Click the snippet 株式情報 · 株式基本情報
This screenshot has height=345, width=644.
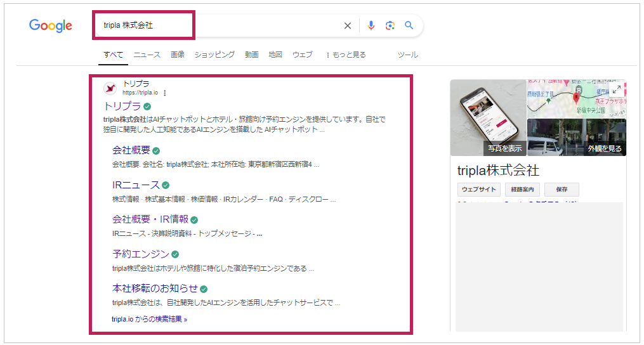[x=224, y=200]
